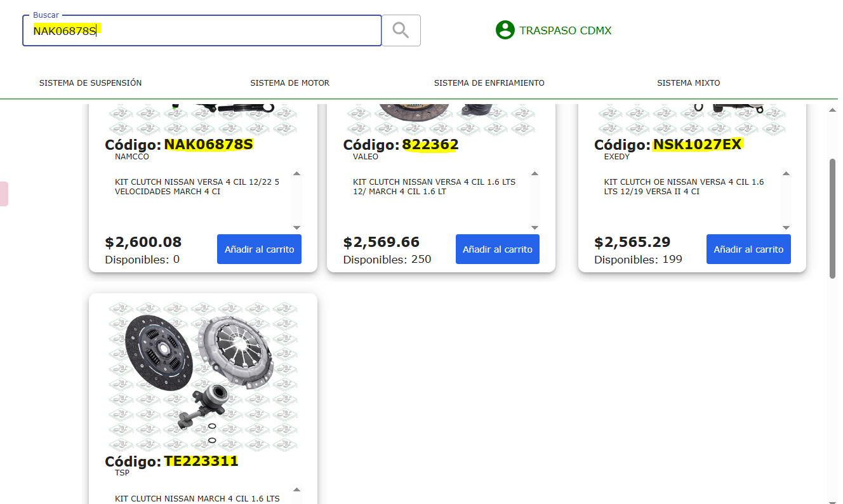This screenshot has height=504, width=843.
Task: Open the SISTEMA DE SUSPENSIÓN menu
Action: click(91, 83)
